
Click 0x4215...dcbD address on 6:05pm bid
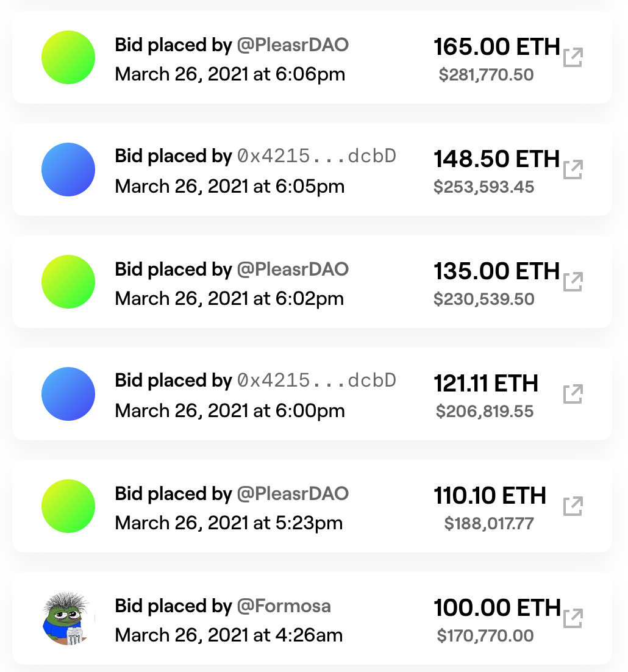[316, 157]
